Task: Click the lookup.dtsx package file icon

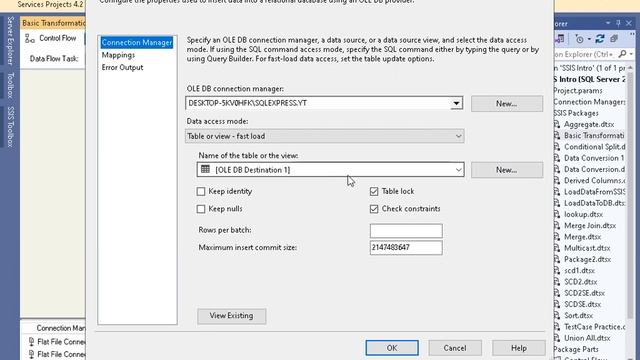Action: coord(557,214)
